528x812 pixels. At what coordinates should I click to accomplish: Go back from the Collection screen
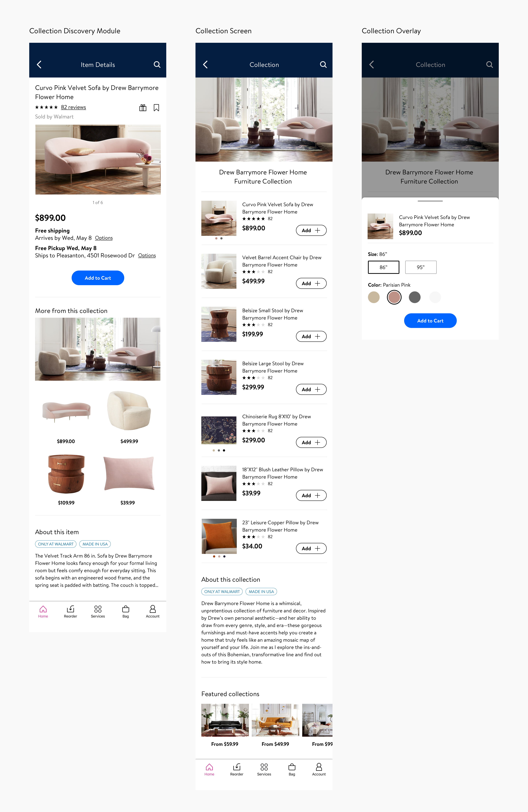pyautogui.click(x=205, y=65)
